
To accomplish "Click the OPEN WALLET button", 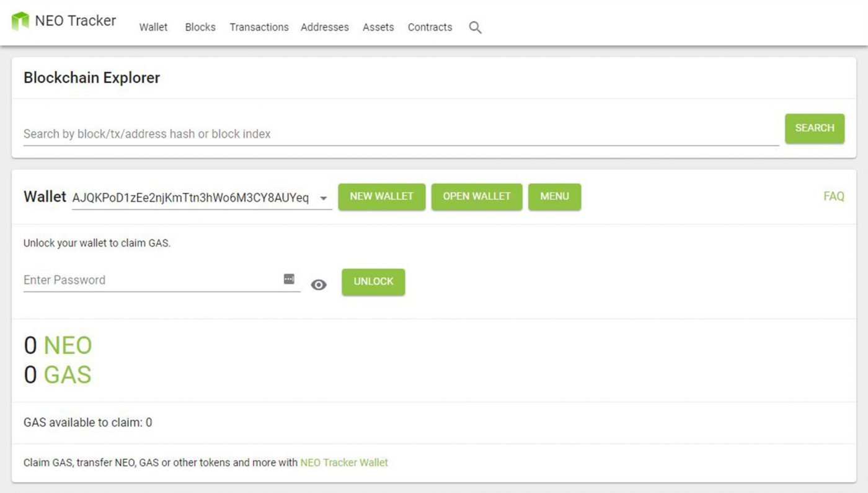I will 477,197.
